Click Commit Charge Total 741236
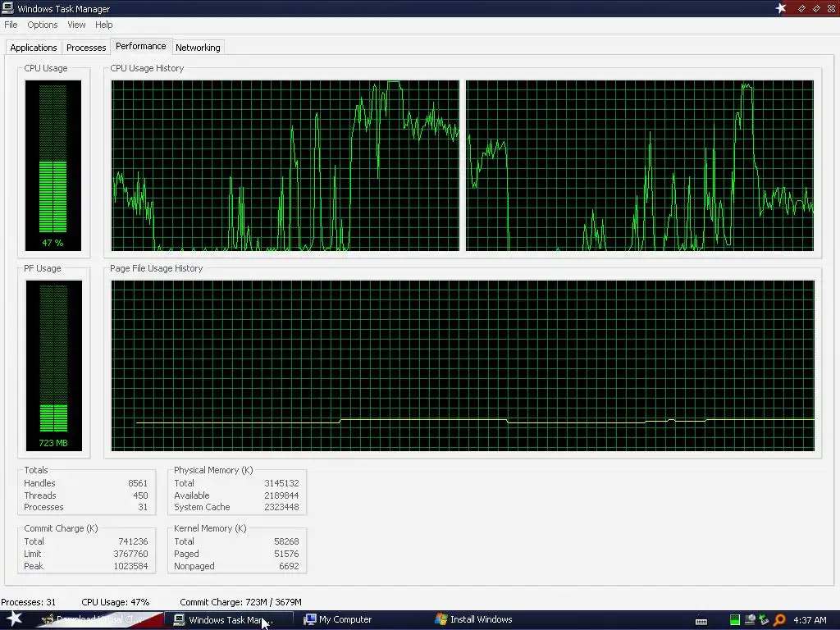Screen dimensions: 840x630 pyautogui.click(x=133, y=541)
